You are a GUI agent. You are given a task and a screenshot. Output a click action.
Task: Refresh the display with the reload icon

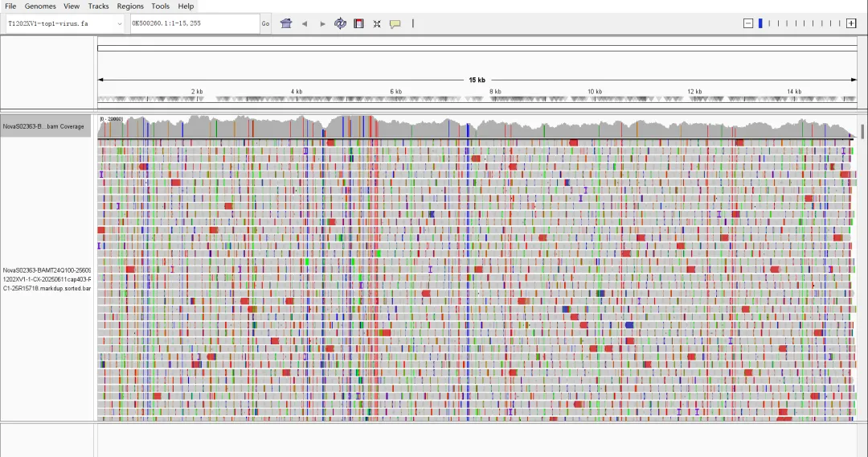click(340, 23)
